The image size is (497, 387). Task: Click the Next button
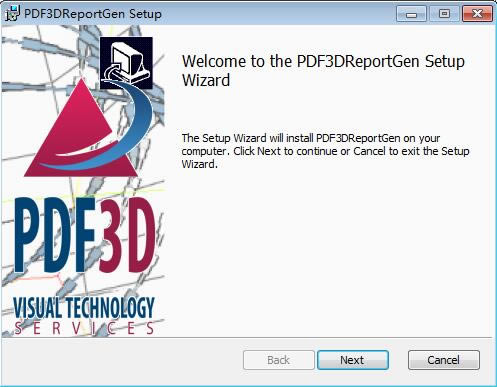coord(353,360)
